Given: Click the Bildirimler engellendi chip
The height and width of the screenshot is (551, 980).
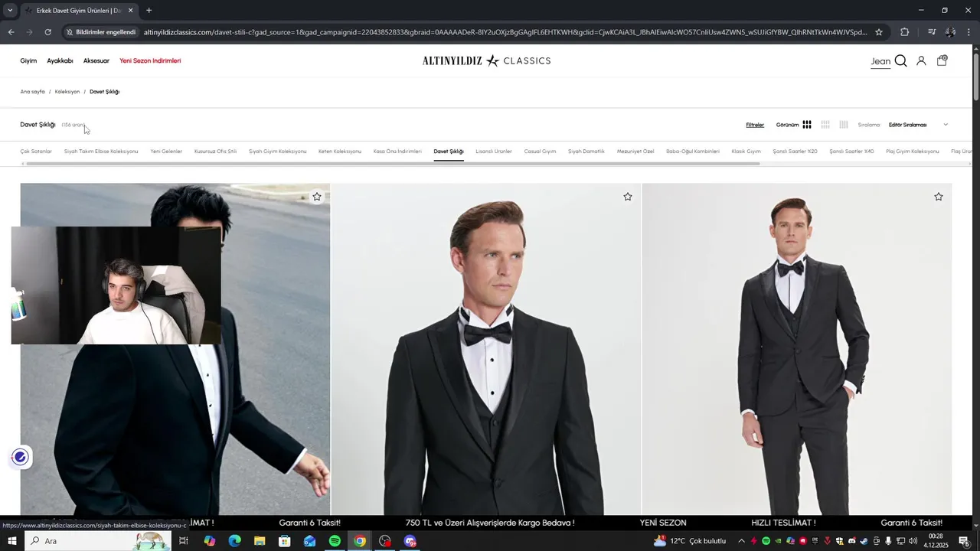Looking at the screenshot, I should coord(101,32).
